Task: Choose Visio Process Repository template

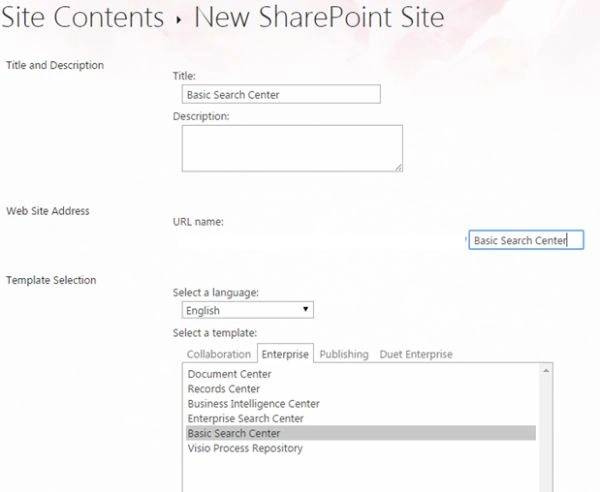Action: tap(245, 448)
